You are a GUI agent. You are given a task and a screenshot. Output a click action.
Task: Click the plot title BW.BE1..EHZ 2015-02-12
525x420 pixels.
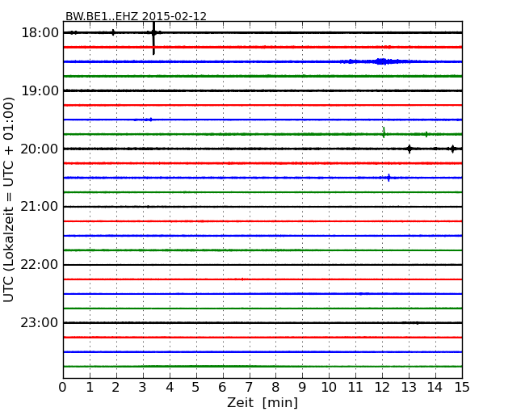136,16
